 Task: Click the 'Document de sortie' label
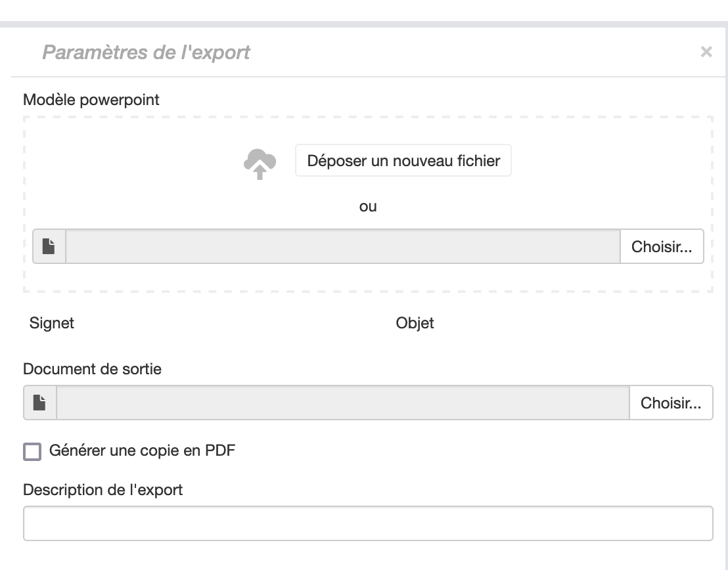tap(92, 369)
